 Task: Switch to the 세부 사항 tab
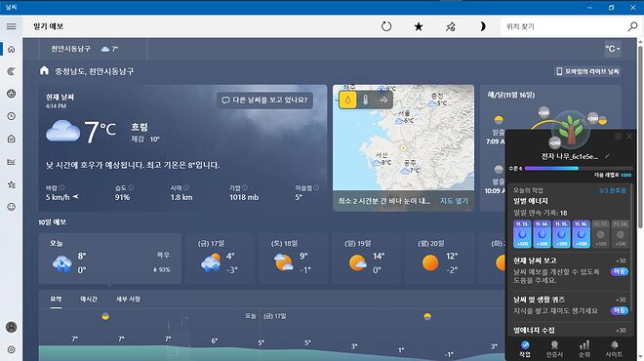coord(128,300)
